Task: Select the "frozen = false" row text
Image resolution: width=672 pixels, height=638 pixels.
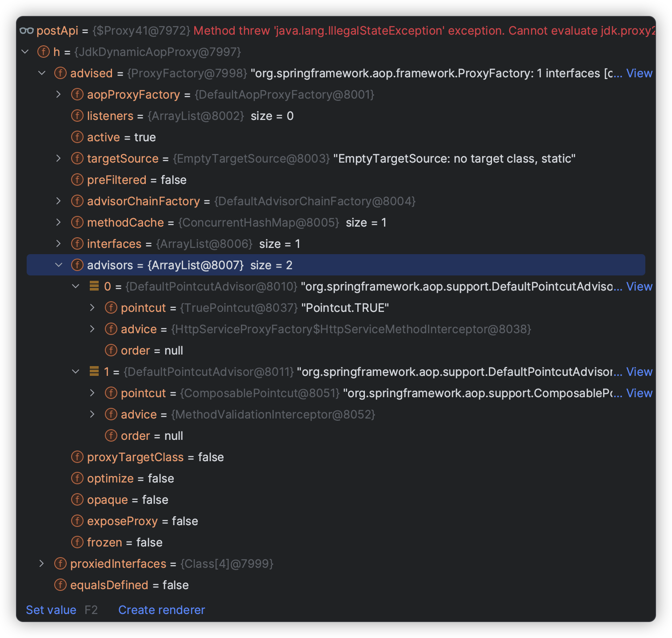Action: pyautogui.click(x=125, y=542)
